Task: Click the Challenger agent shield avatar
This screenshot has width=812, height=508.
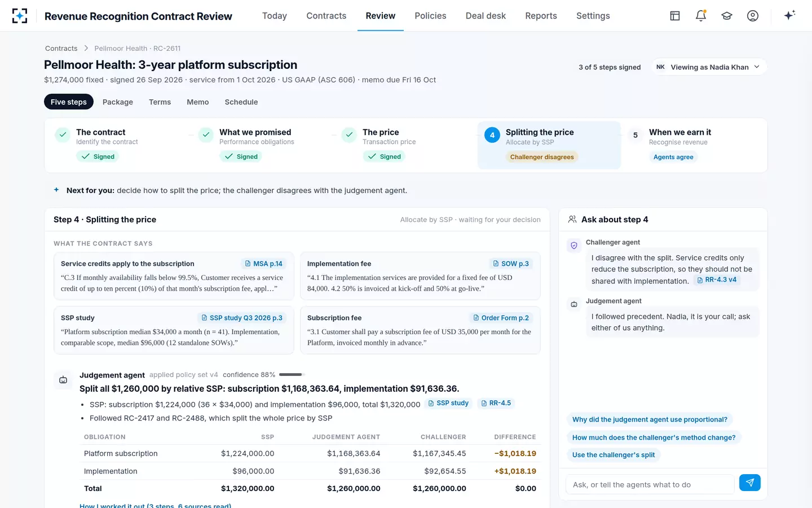Action: coord(574,246)
